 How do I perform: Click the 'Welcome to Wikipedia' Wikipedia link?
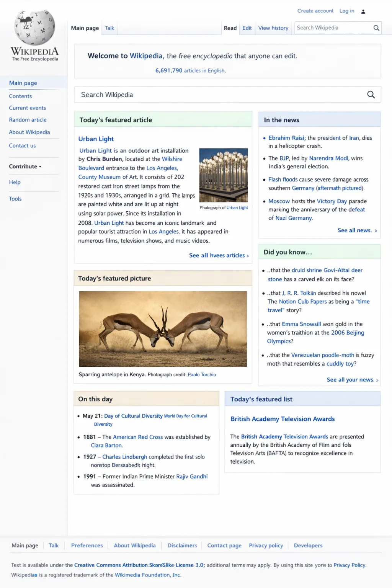[146, 56]
